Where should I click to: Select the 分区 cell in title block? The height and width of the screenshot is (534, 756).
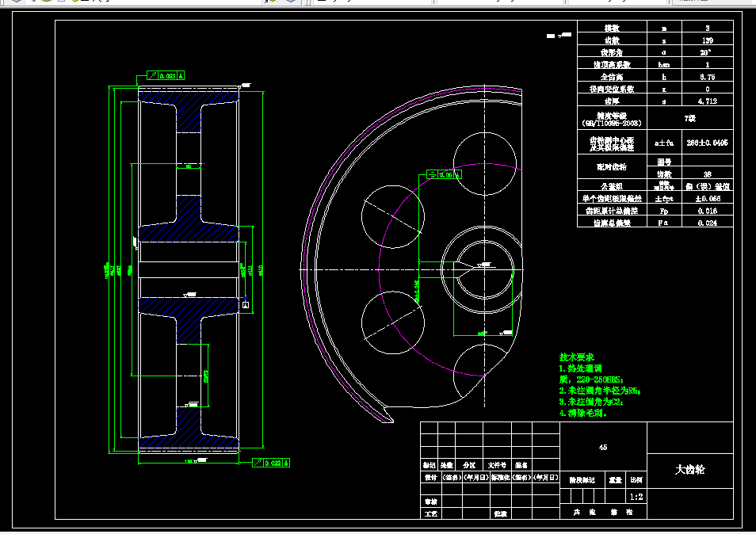coord(469,465)
